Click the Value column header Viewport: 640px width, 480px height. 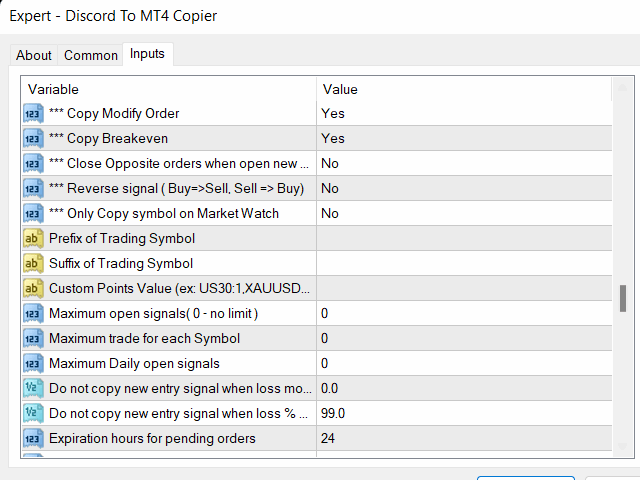coord(464,89)
